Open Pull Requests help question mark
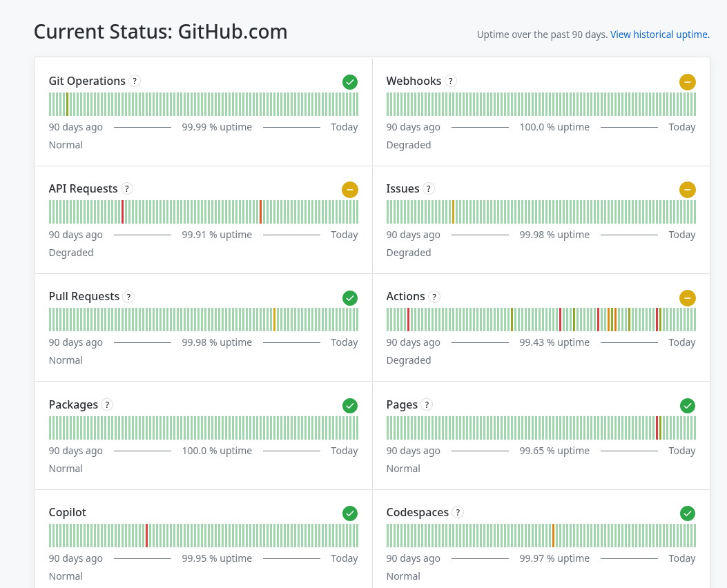This screenshot has width=727, height=588. tap(128, 297)
